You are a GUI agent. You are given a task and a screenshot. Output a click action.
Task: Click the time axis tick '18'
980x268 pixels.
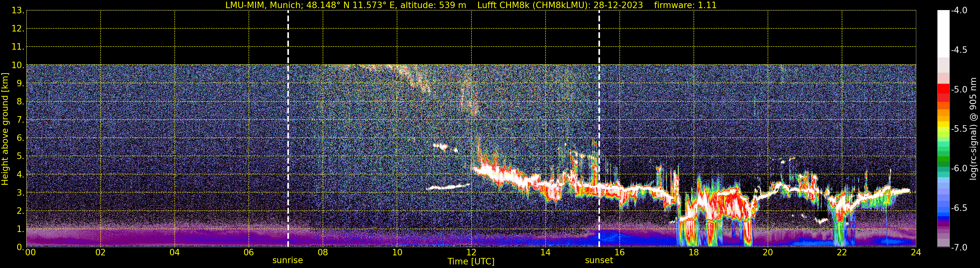[694, 252]
